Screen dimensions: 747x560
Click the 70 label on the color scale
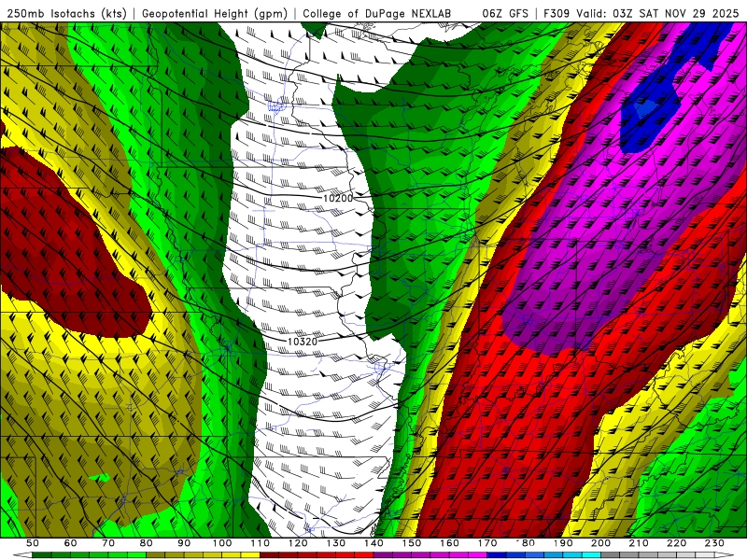pyautogui.click(x=108, y=543)
